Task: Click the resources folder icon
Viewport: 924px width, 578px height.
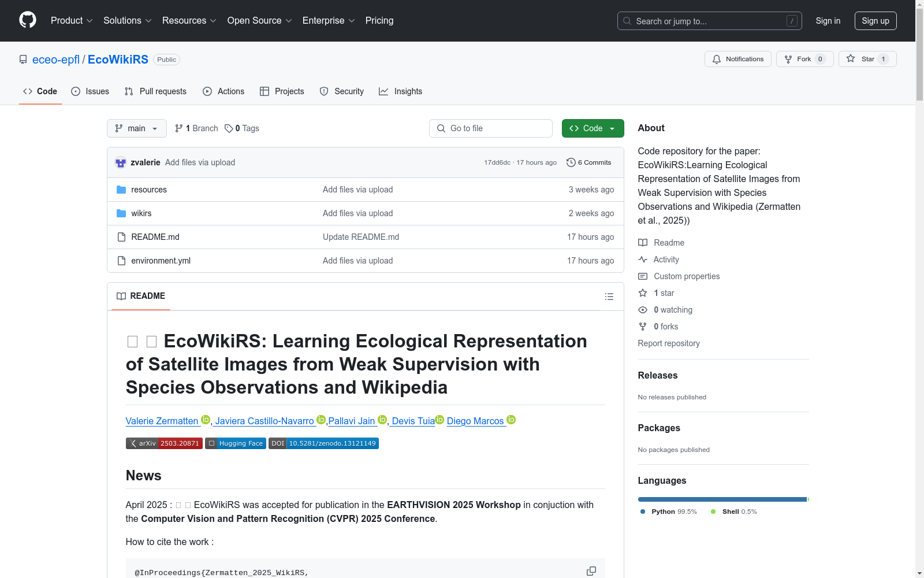Action: 121,190
